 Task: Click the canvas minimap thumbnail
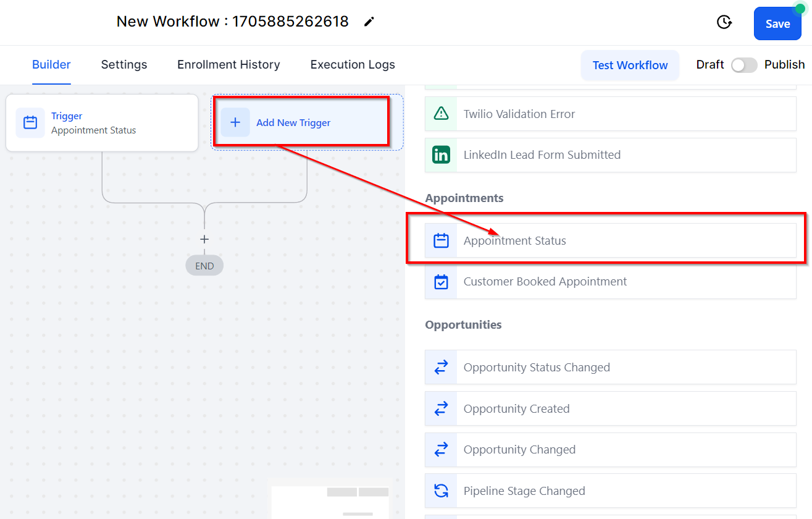coord(330,502)
